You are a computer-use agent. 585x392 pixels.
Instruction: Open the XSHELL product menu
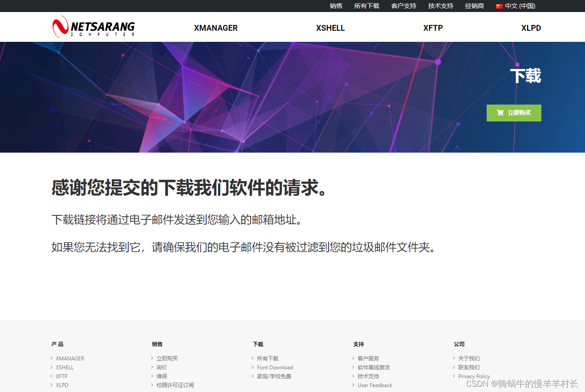click(330, 28)
